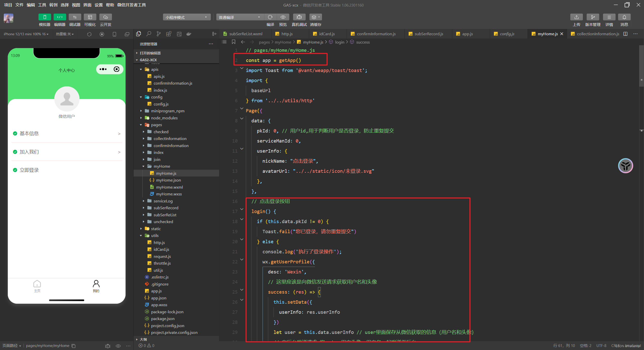The height and width of the screenshot is (350, 644).
Task: Toggle the simulator panel button
Action: [x=45, y=17]
